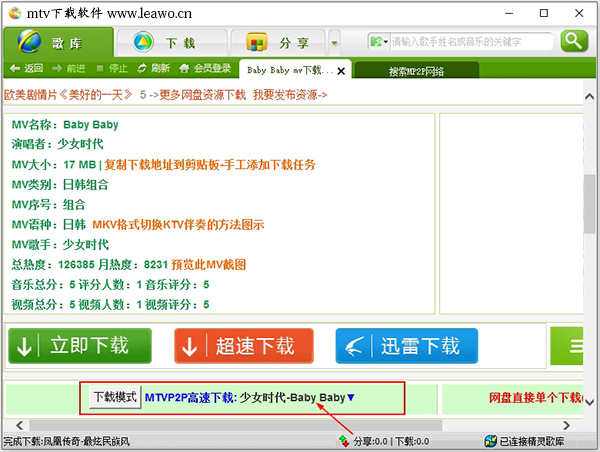Open 预览此MV截图 link
The image size is (600, 452).
209,264
